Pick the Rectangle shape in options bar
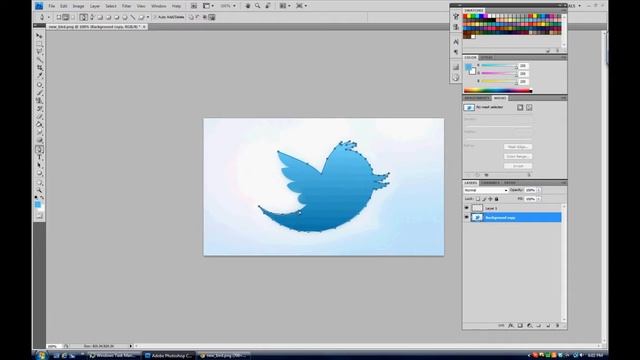The width and height of the screenshot is (640, 360). pos(100,17)
